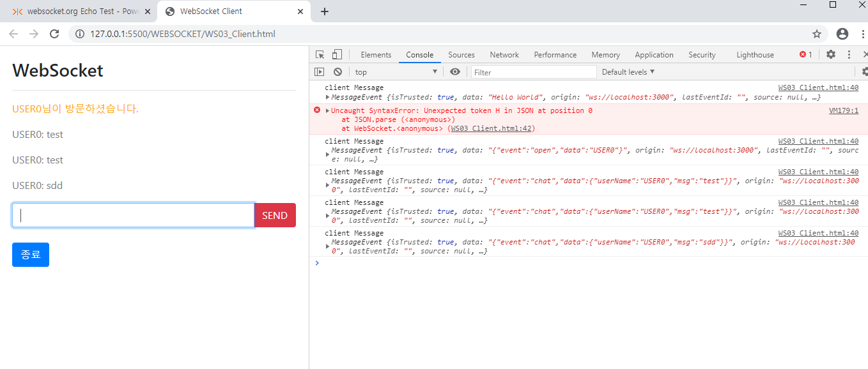Switch to the Network tab
Viewport: 868px width, 369px height.
[504, 55]
